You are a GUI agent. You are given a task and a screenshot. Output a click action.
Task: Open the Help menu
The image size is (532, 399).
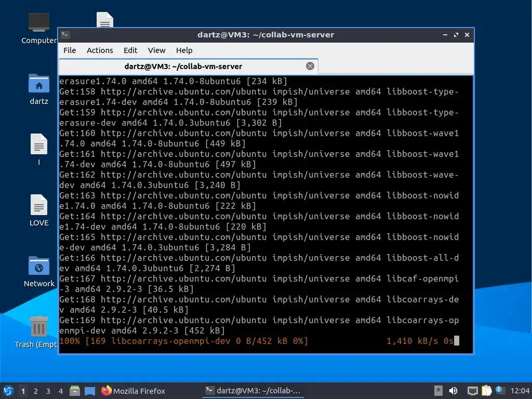click(x=184, y=50)
